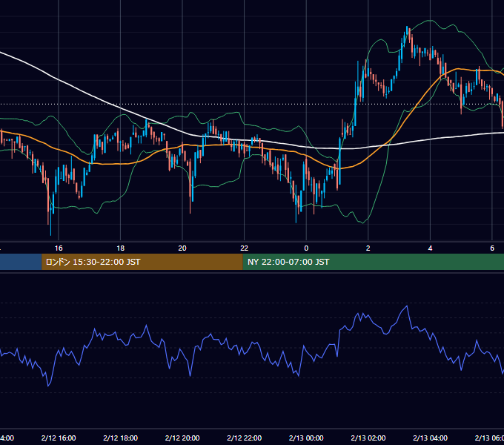Image resolution: width=504 pixels, height=445 pixels.
Task: Select the NY 22:00-07:00 JST session bar
Action: [373, 262]
